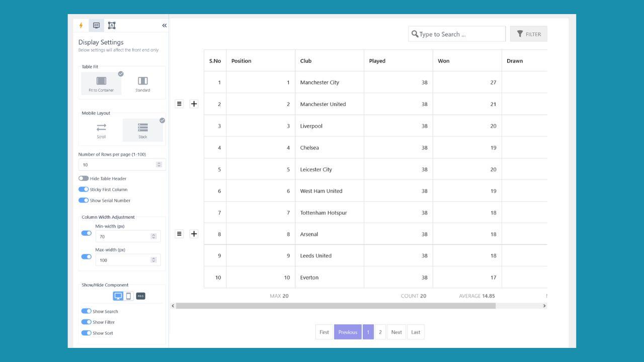
Task: Add row with plus beside Arsenal
Action: (x=194, y=234)
